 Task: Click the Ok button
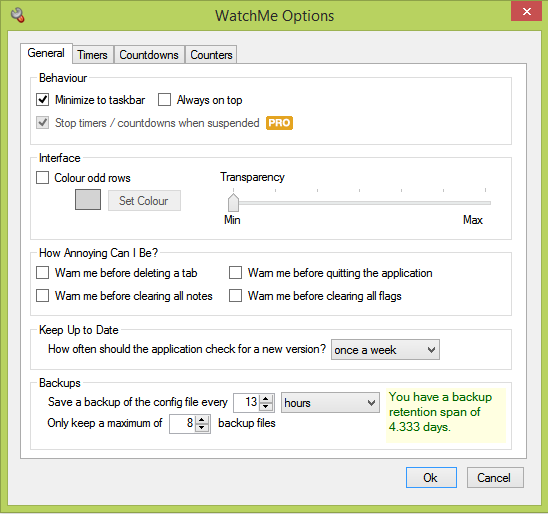(431, 477)
